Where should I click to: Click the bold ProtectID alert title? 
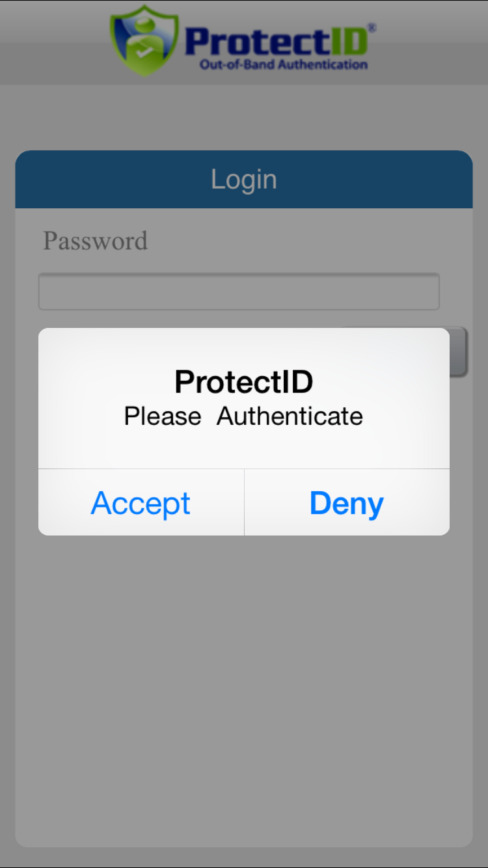pos(244,382)
